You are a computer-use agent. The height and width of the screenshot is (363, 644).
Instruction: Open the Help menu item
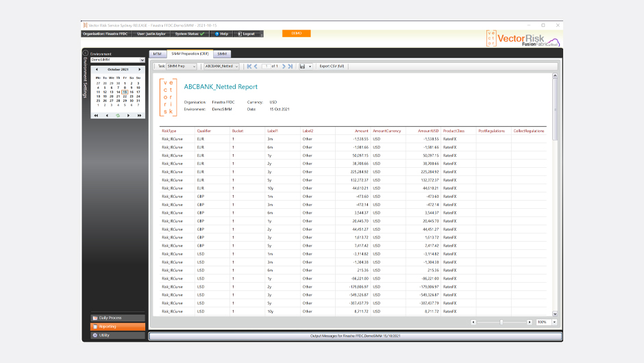coord(221,34)
